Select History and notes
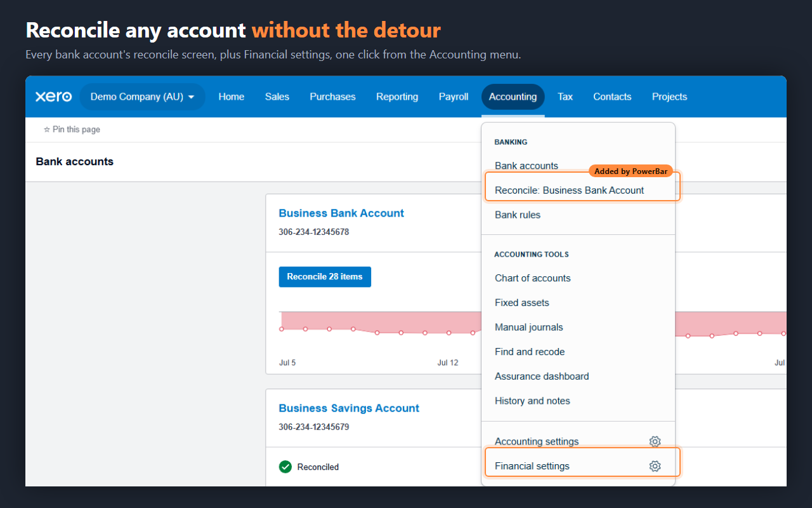The height and width of the screenshot is (508, 812). 532,401
